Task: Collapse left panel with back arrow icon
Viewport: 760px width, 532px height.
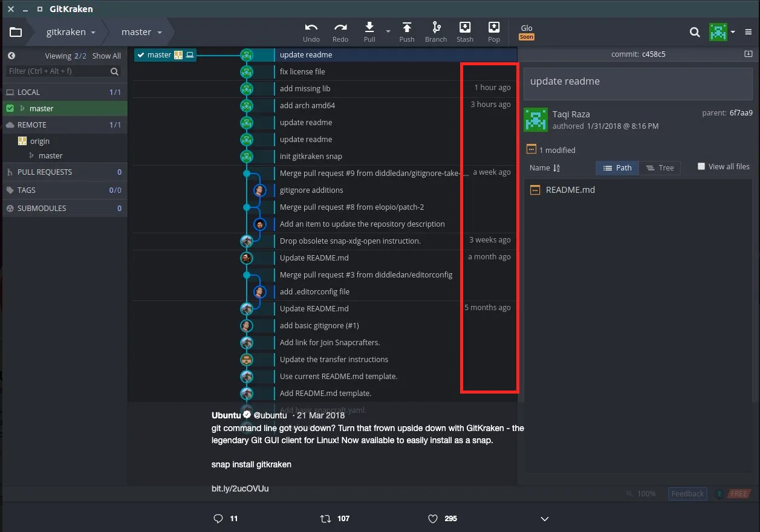Action: tap(11, 56)
